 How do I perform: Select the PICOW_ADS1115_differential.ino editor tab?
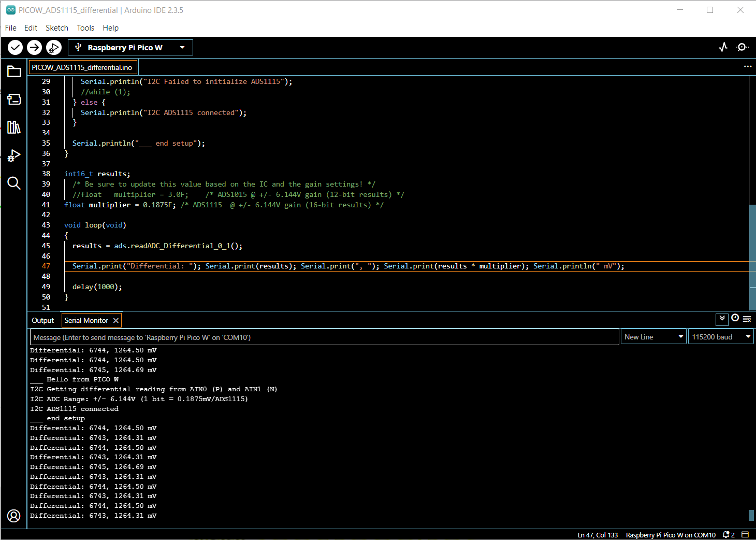click(x=82, y=67)
